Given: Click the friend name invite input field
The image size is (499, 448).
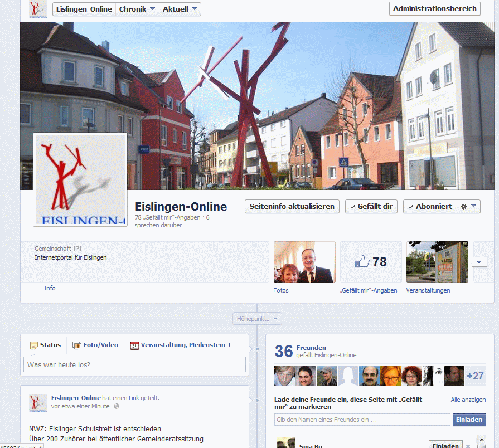Looking at the screenshot, I should (x=362, y=420).
